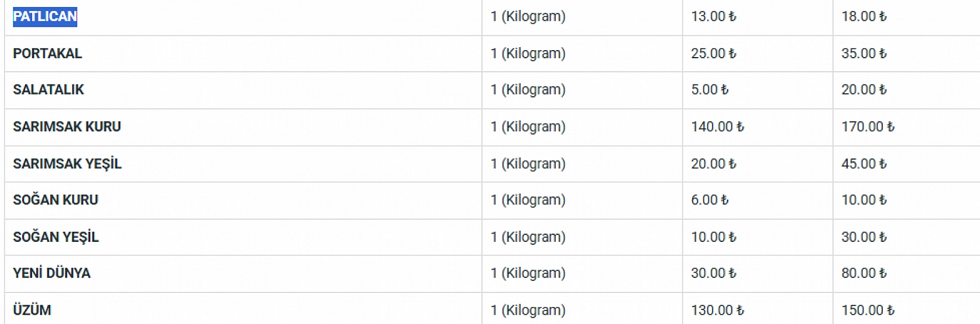
Task: Click the SOĞAN YEŞİL product name
Action: (x=56, y=237)
